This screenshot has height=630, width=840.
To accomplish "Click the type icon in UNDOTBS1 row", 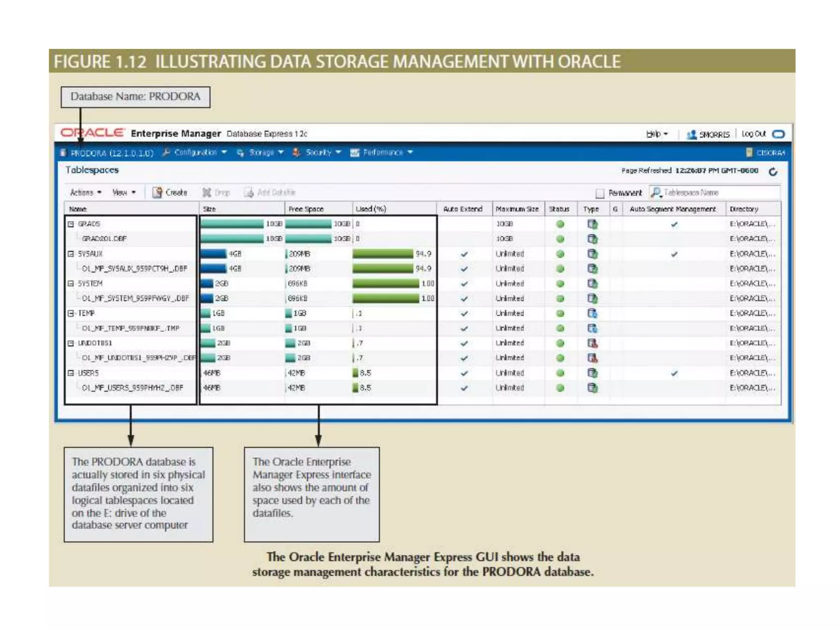I will (592, 343).
